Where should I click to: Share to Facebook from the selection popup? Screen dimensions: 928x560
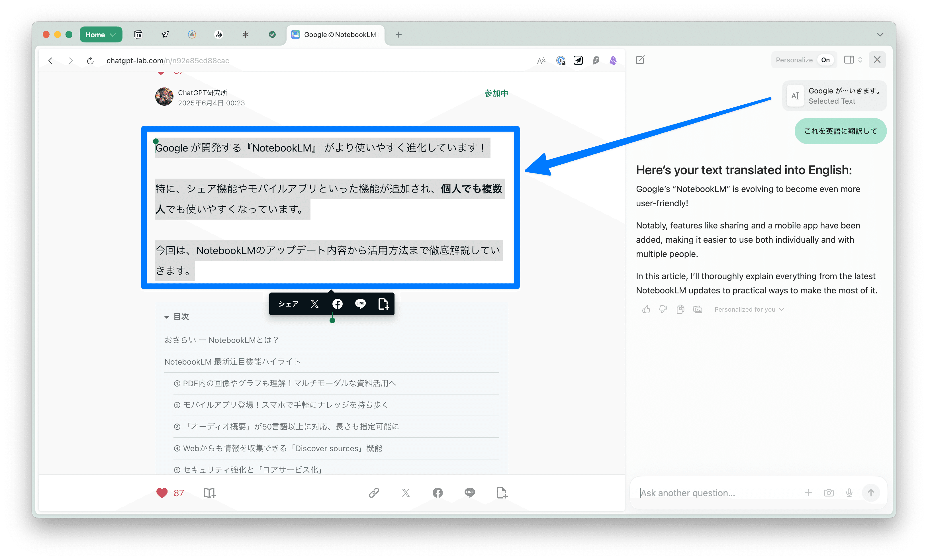pyautogui.click(x=338, y=304)
